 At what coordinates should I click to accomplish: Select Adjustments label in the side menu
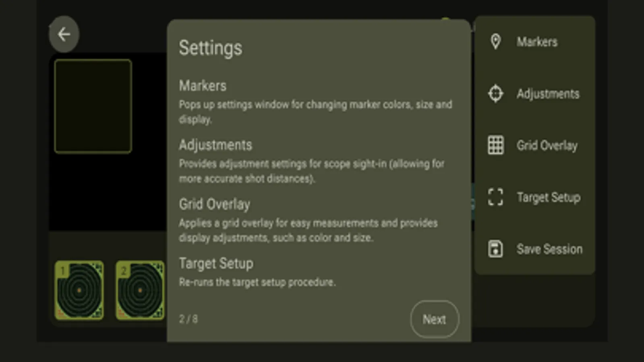548,94
